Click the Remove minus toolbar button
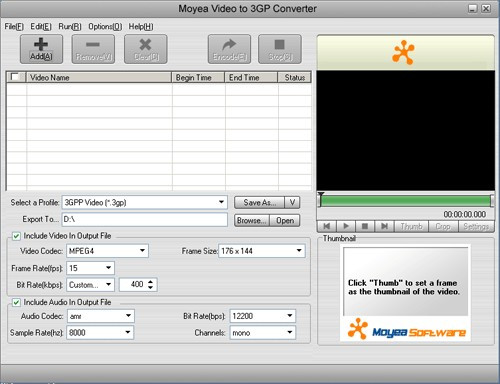This screenshot has width=500, height=384. [93, 49]
